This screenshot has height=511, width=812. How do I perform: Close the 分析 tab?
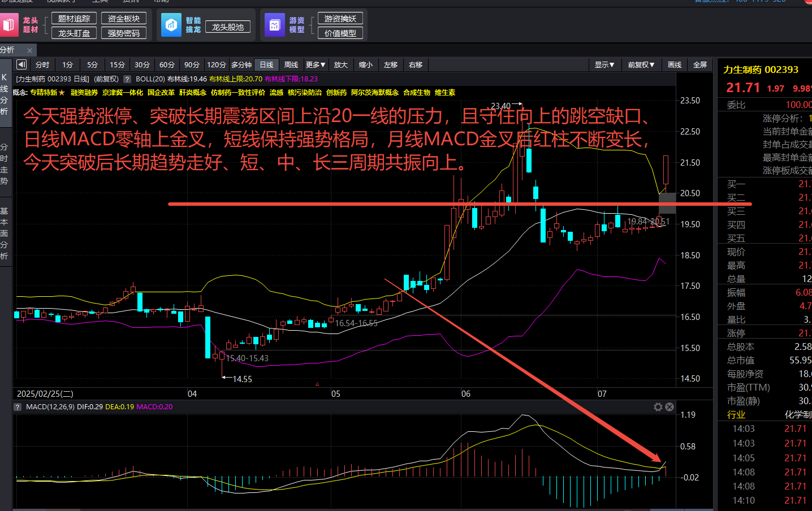pos(30,50)
